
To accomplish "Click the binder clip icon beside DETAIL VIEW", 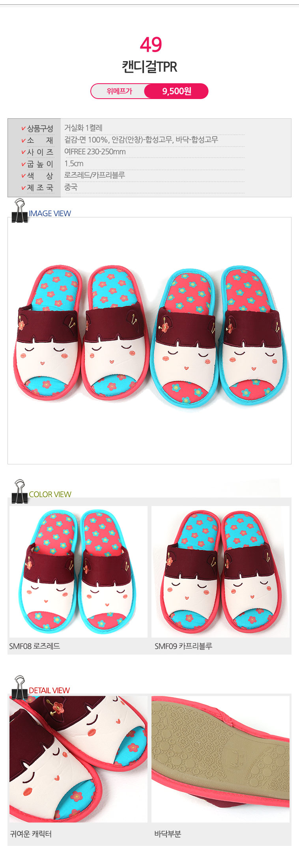I will (19, 688).
